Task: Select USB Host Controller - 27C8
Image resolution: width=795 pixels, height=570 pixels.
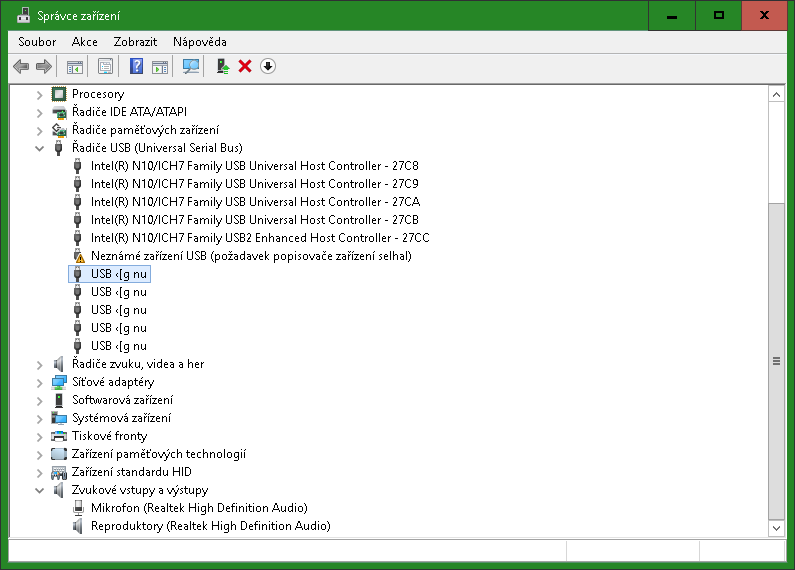Action: click(255, 166)
